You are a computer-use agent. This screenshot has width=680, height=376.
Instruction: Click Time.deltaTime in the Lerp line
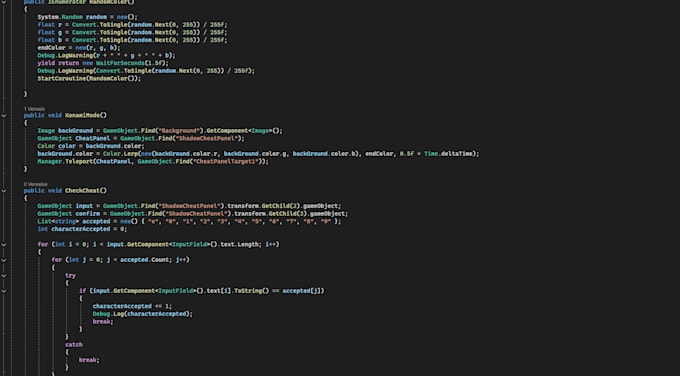(x=450, y=154)
